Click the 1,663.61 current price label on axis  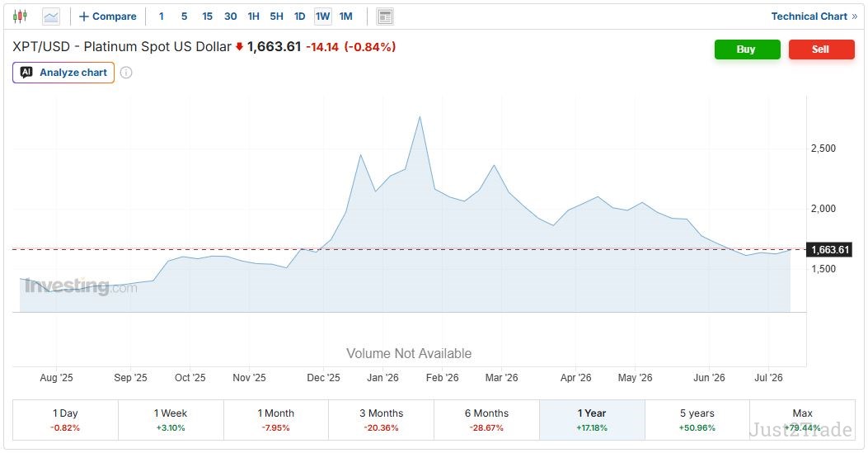coord(830,250)
